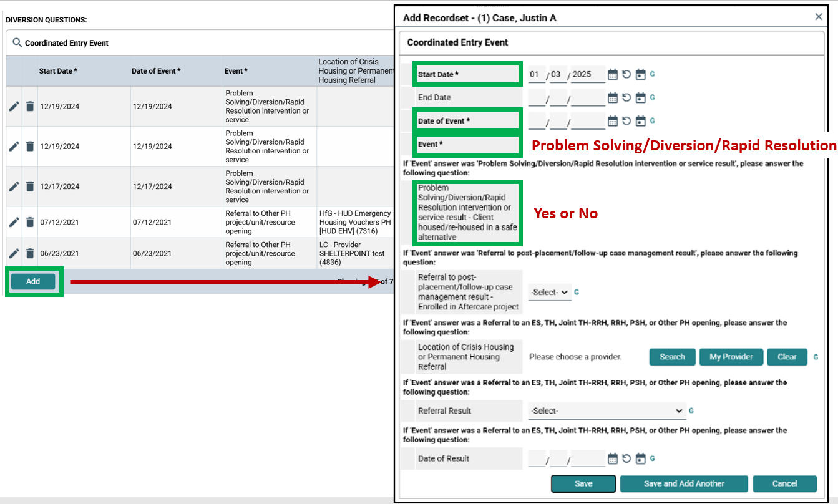Click the Date of Result month input field
The width and height of the screenshot is (838, 504).
(536, 458)
